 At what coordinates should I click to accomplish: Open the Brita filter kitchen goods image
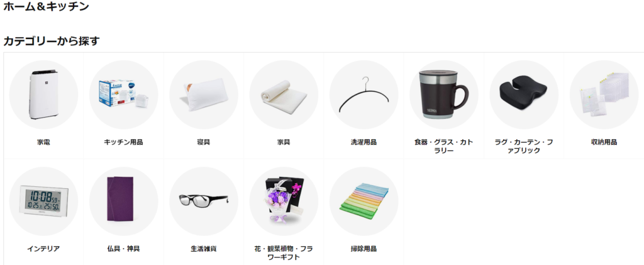(124, 94)
